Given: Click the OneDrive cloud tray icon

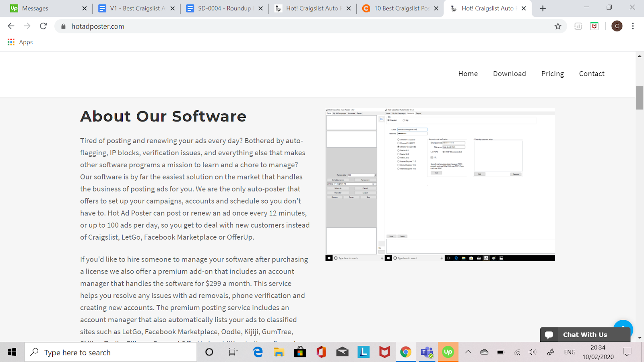Looking at the screenshot, I should pos(484,352).
